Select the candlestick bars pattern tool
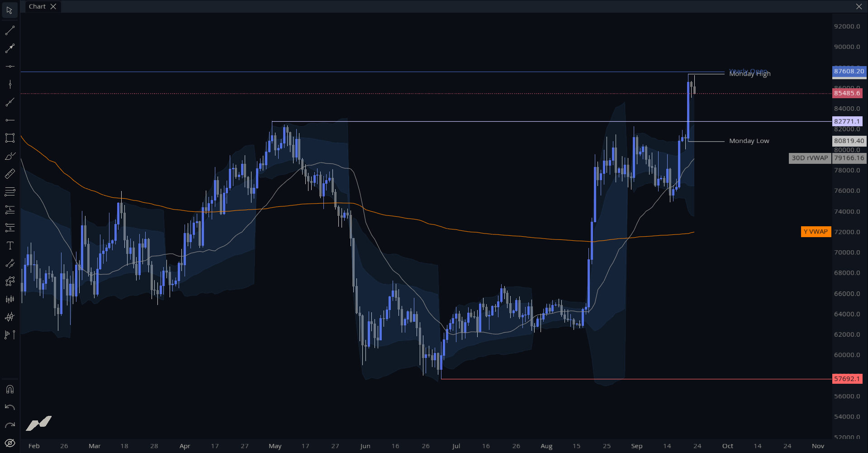868x453 pixels. (x=9, y=299)
